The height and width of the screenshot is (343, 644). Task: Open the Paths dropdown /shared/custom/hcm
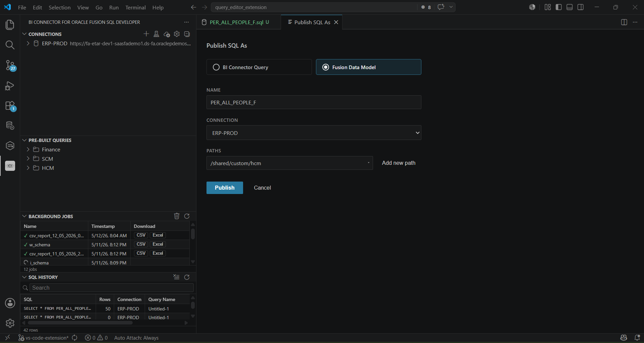(289, 163)
